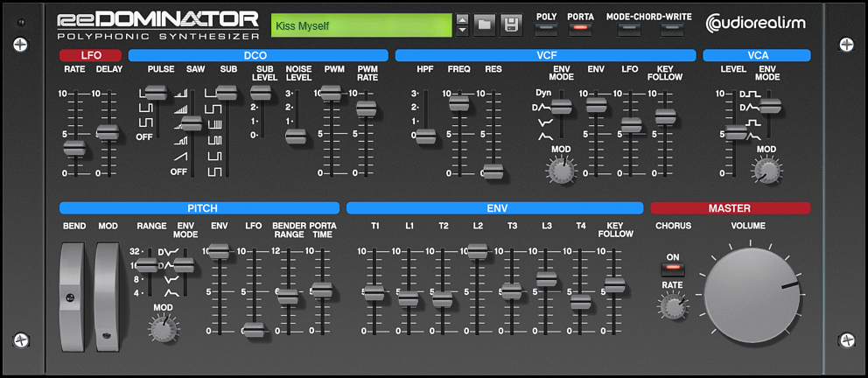
Task: Open the Kiss Myself patch name display
Action: [361, 25]
